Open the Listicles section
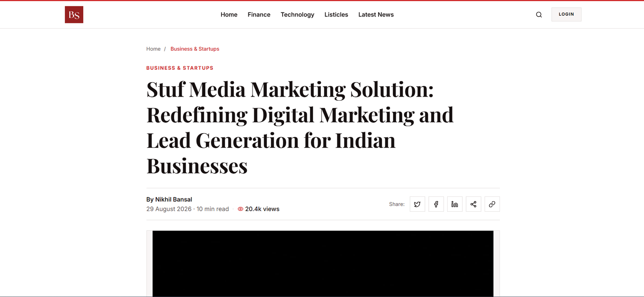The height and width of the screenshot is (297, 644). pos(336,14)
